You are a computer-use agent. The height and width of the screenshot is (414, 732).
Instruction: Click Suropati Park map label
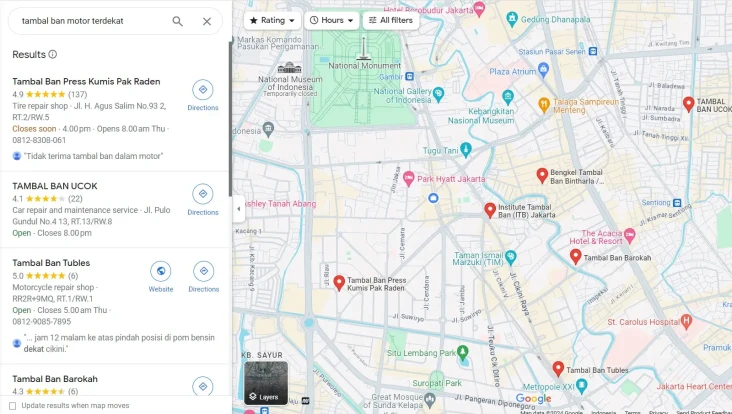(x=437, y=383)
